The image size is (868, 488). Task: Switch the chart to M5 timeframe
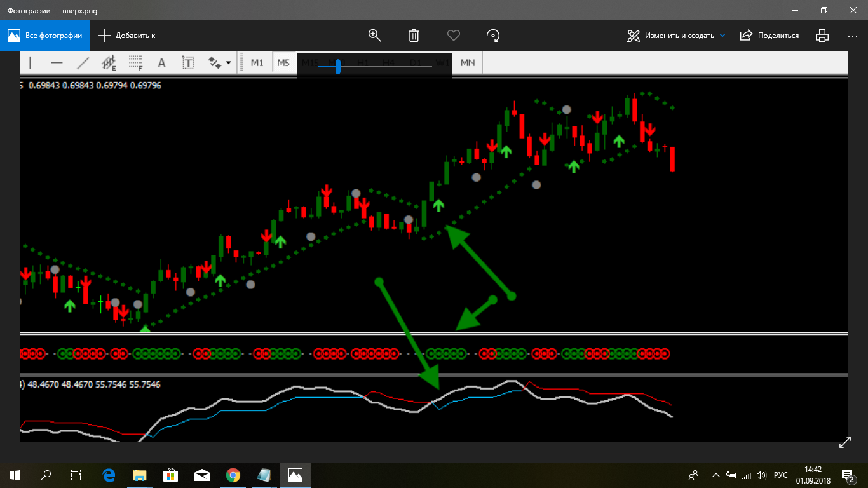[x=283, y=63]
